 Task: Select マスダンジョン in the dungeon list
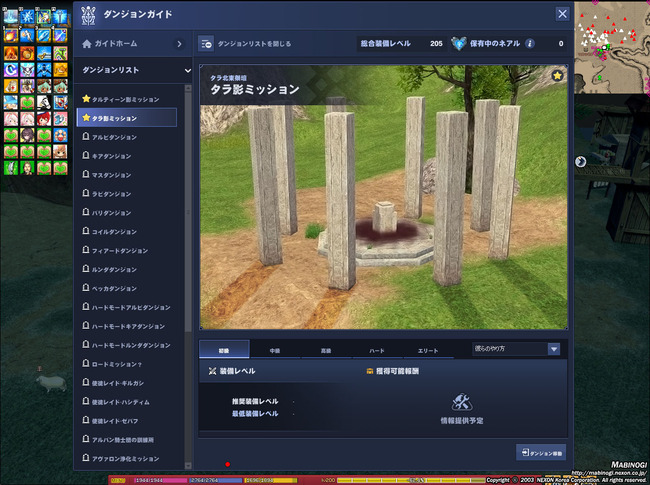[x=127, y=175]
